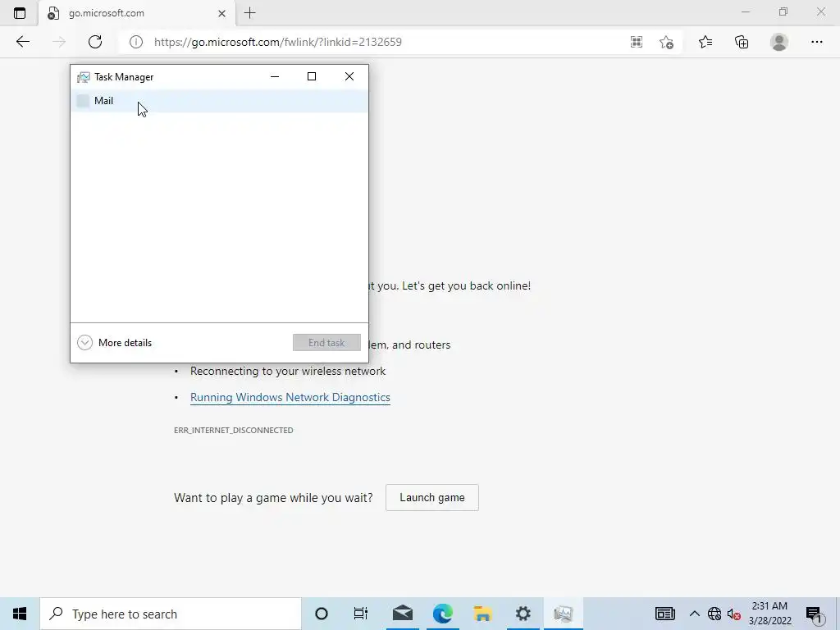This screenshot has width=840, height=630.
Task: Open Mail app from the taskbar
Action: coord(402,614)
